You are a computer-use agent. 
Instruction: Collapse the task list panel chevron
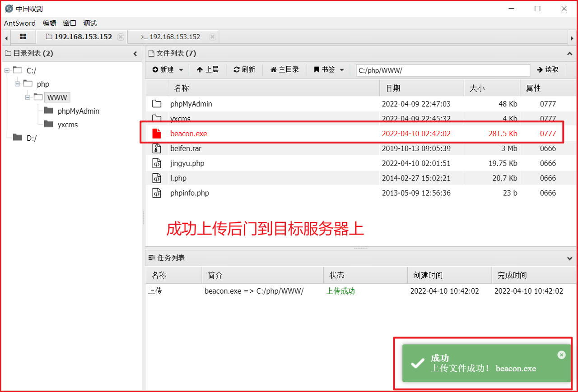coord(569,258)
